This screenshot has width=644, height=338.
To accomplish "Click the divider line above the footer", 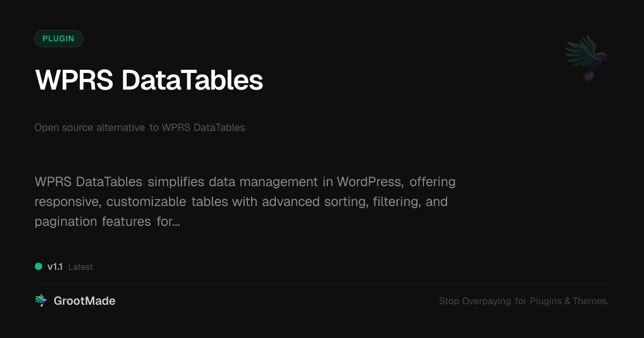I will 322,284.
